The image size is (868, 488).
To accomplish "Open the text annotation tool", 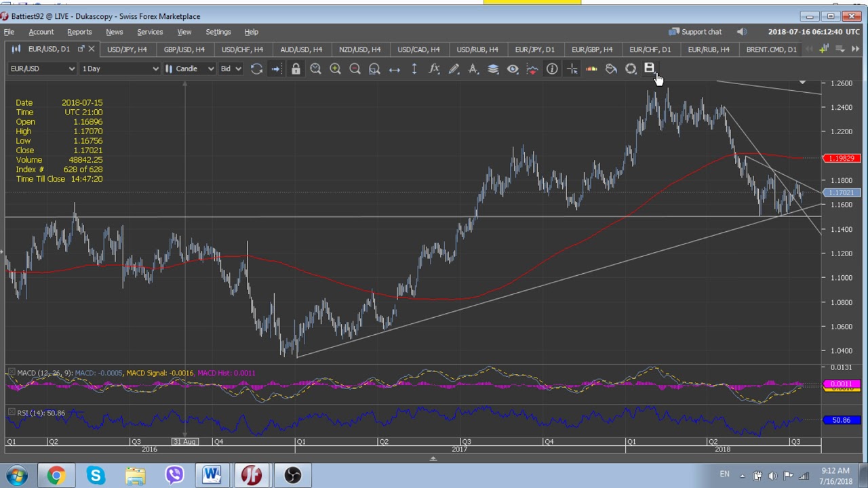I will 473,68.
